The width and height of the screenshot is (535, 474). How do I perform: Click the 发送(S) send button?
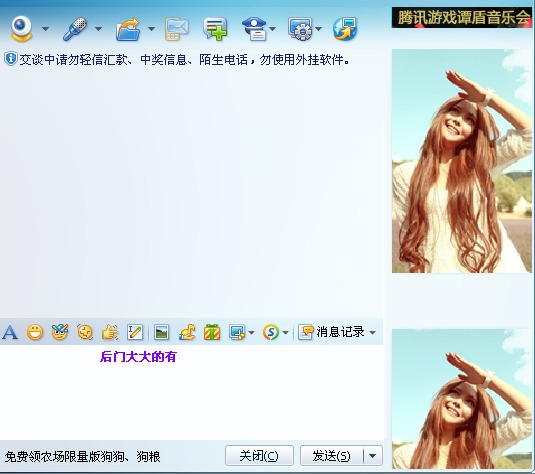pos(331,456)
